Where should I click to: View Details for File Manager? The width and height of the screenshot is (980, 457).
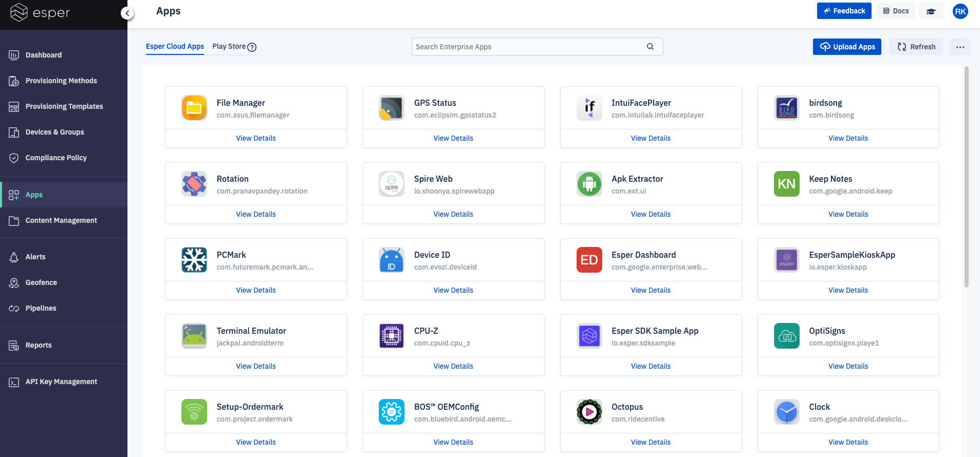point(256,138)
